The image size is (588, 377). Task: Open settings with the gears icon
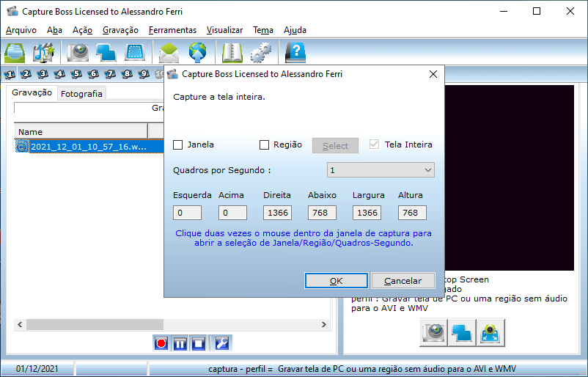pyautogui.click(x=261, y=53)
